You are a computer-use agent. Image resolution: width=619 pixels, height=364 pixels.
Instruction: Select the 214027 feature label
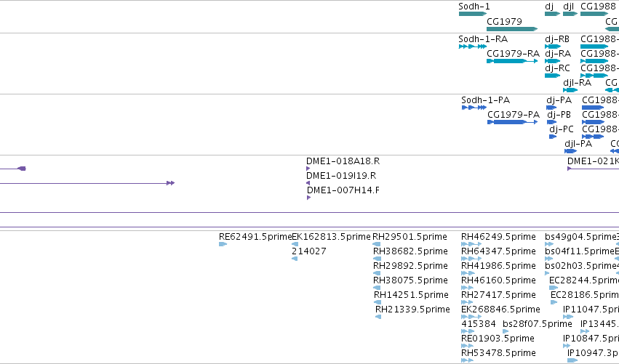[x=308, y=251]
